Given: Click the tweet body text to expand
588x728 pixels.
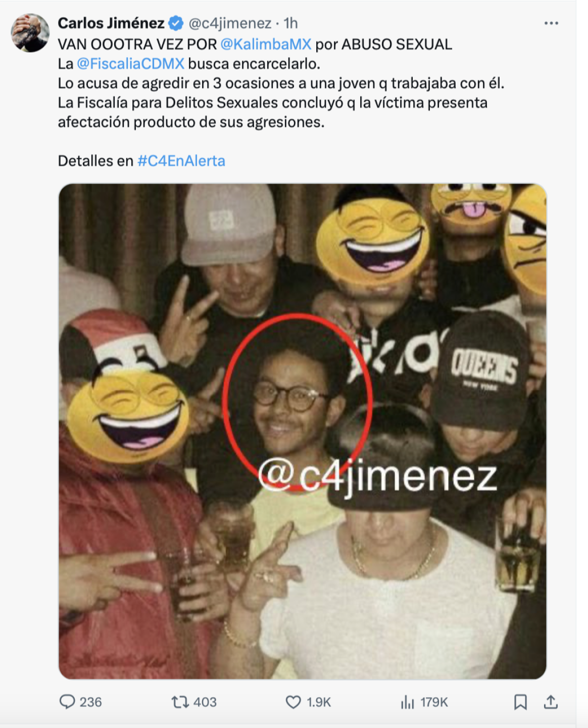Looking at the screenshot, I should (x=281, y=83).
